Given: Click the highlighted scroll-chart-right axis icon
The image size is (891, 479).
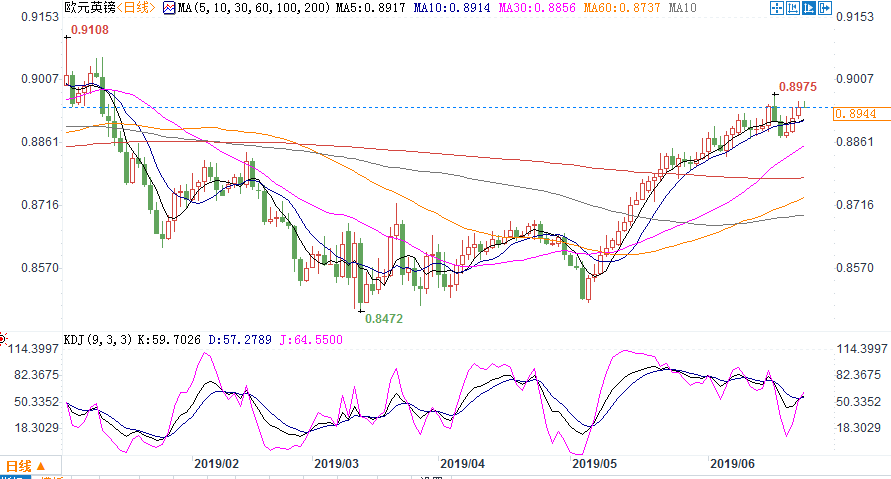Looking at the screenshot, I should point(809,8).
